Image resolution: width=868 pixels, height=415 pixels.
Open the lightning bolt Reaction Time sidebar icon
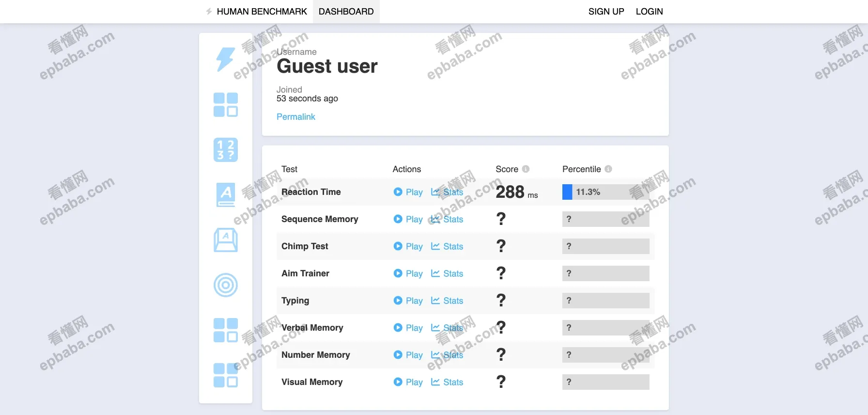coord(226,60)
